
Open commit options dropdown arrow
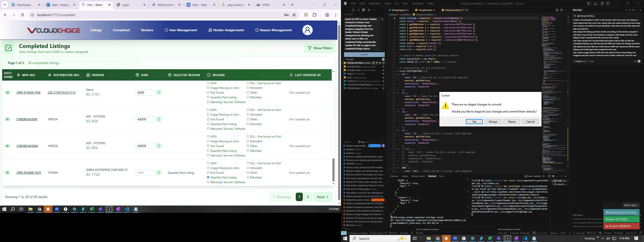383,54
